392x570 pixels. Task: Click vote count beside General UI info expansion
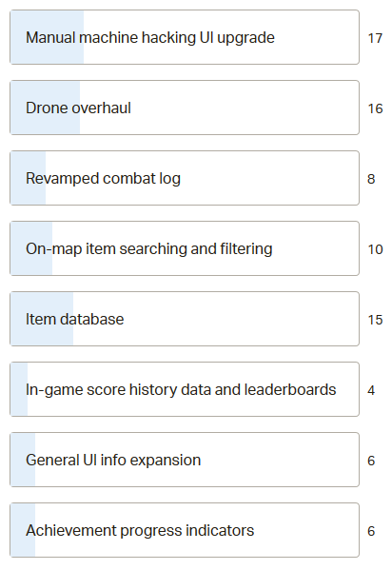tap(371, 461)
